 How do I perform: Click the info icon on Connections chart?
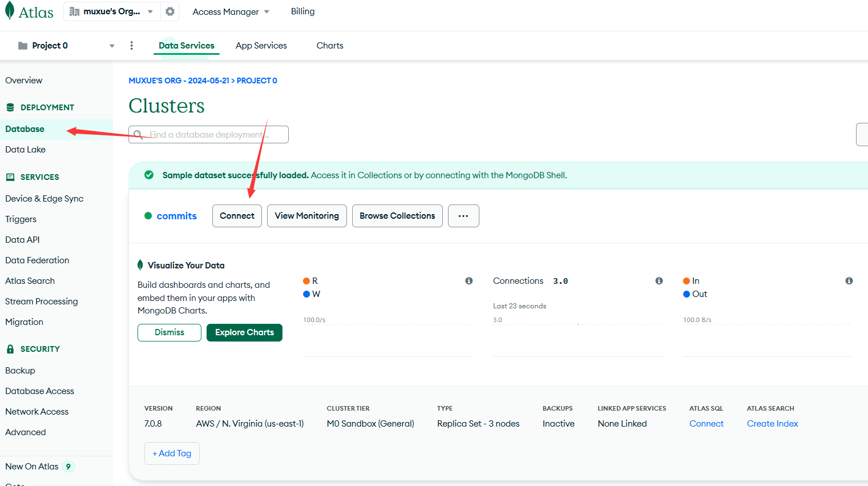point(659,280)
